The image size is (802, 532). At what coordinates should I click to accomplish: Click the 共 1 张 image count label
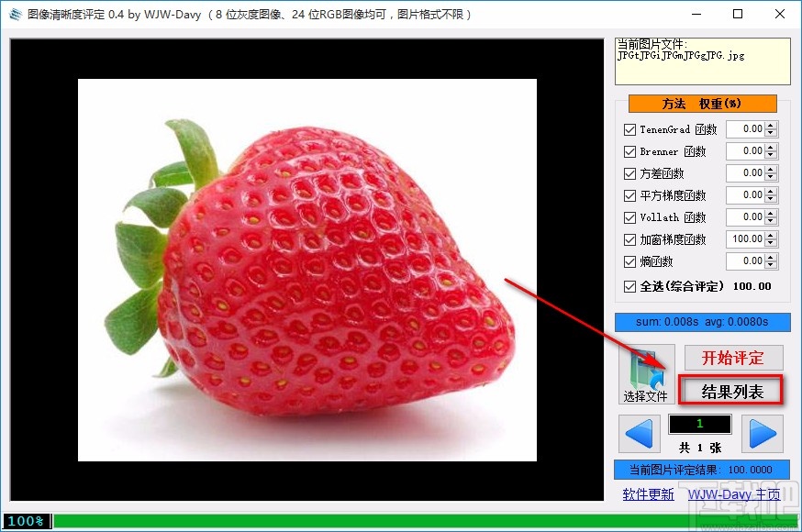[x=700, y=449]
